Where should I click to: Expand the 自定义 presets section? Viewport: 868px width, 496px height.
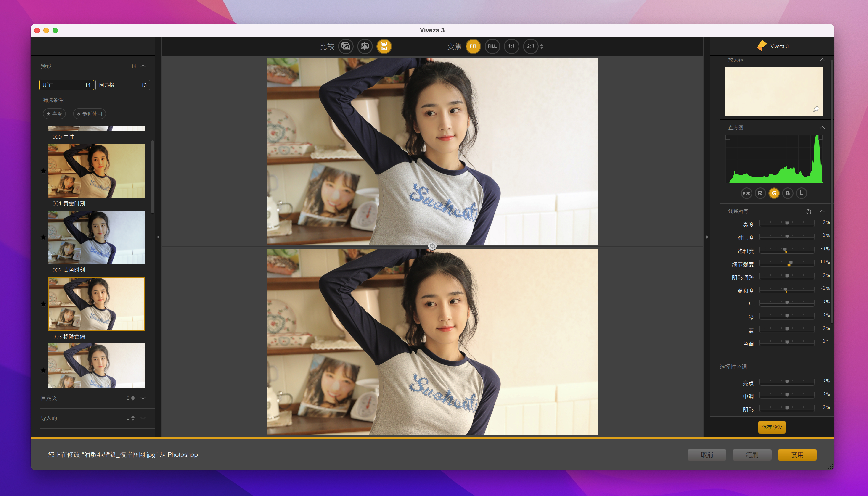pos(143,398)
